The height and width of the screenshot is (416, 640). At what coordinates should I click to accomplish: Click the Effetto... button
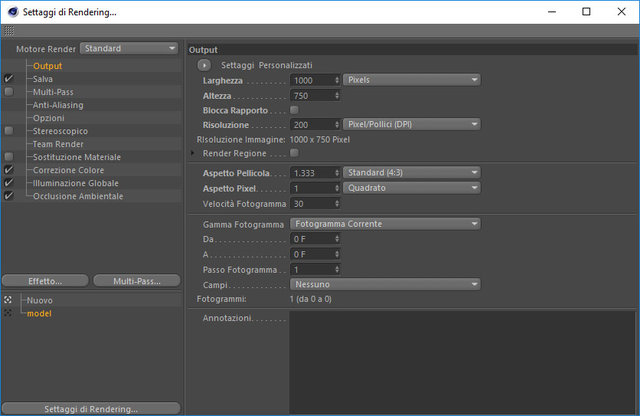pyautogui.click(x=45, y=281)
